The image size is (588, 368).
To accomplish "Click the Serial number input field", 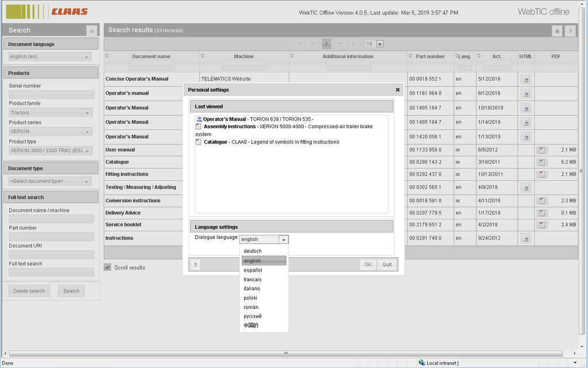I will coord(51,94).
